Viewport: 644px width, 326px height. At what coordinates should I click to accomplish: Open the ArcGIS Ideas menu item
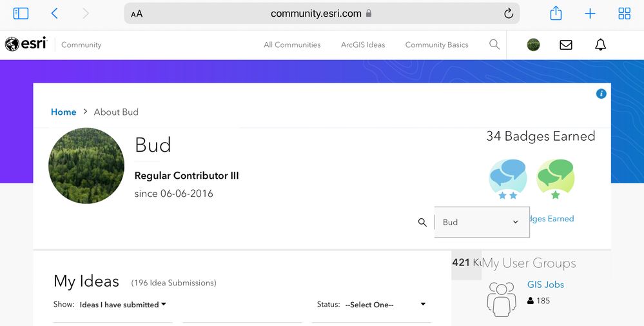click(363, 45)
